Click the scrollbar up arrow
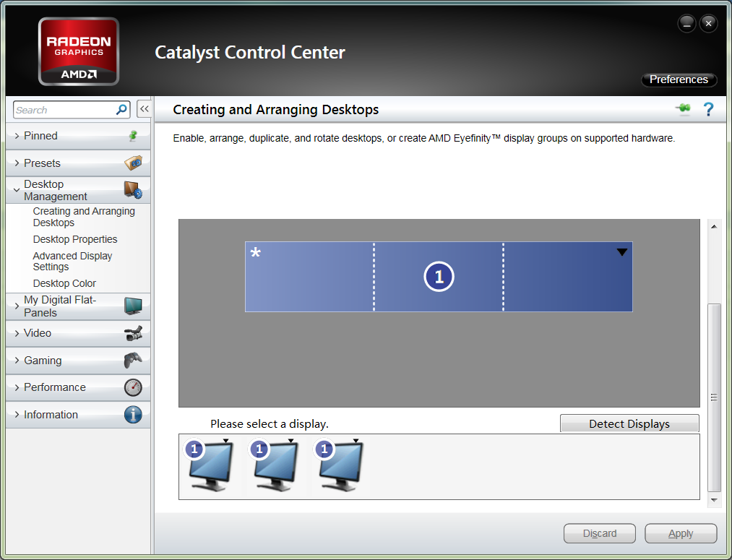Screen dimensions: 732x560 click(x=714, y=226)
